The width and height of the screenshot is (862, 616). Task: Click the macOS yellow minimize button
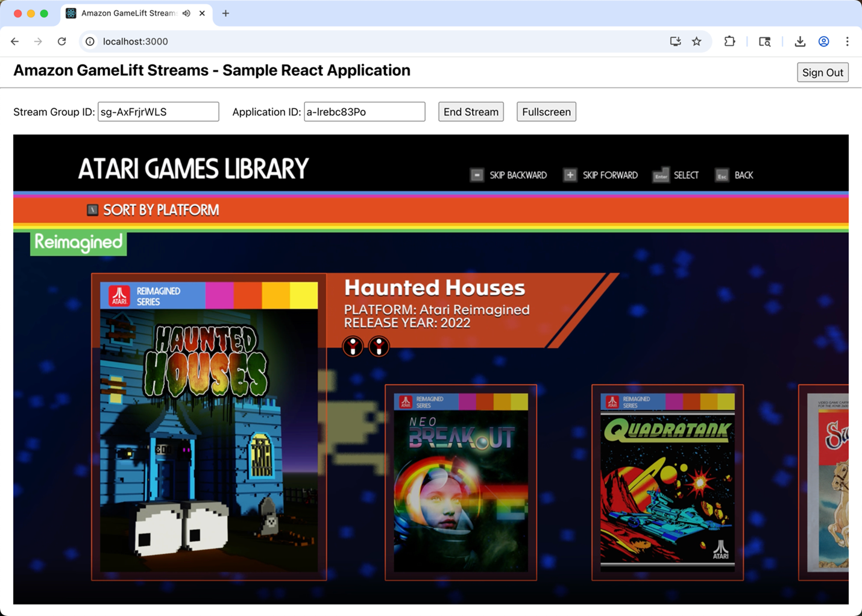(31, 13)
